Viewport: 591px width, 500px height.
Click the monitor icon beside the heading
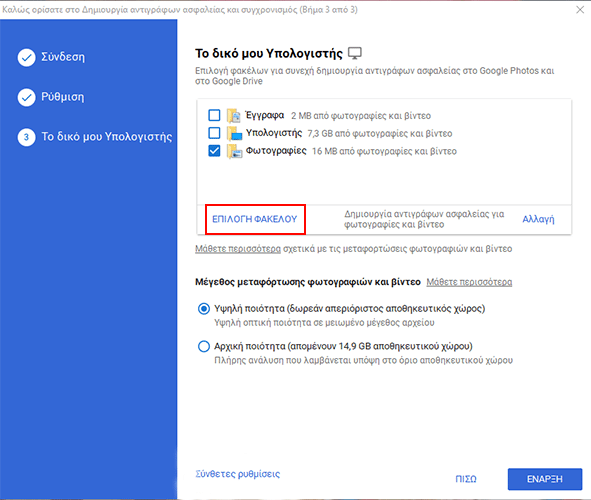pos(355,53)
